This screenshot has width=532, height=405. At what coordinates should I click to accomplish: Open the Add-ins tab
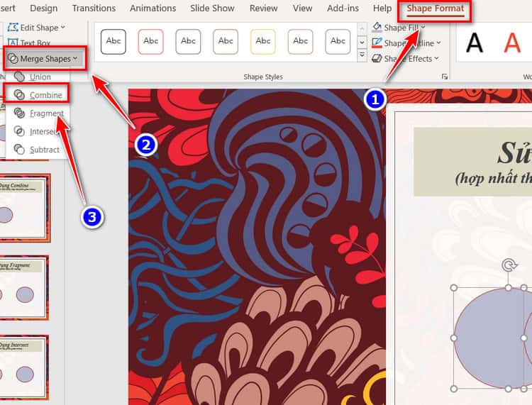tap(343, 8)
